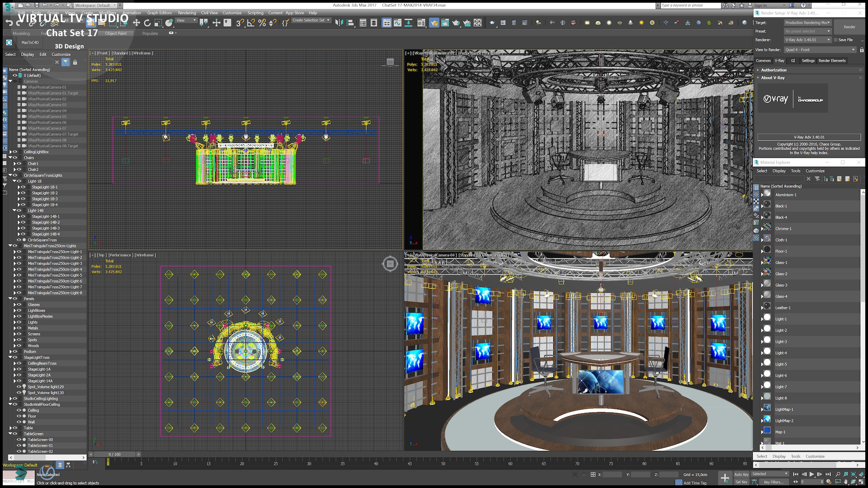Click Go to End playback icon

click(828, 474)
